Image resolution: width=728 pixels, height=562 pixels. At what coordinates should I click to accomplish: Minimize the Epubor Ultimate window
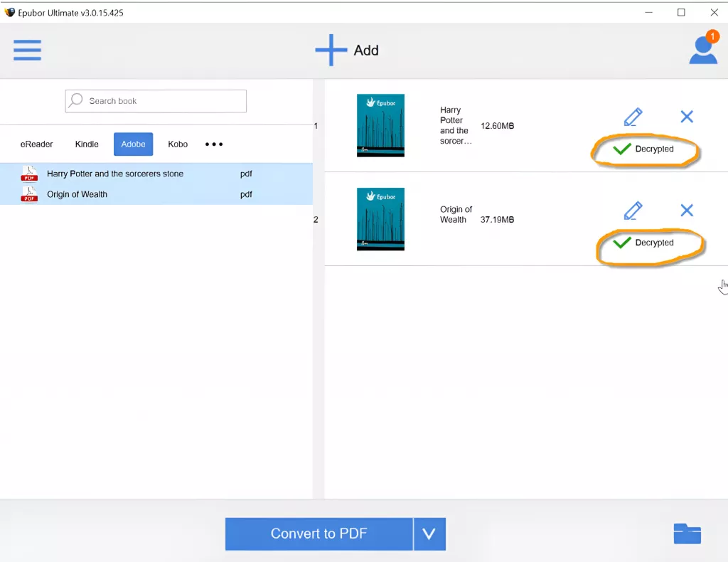click(x=648, y=12)
